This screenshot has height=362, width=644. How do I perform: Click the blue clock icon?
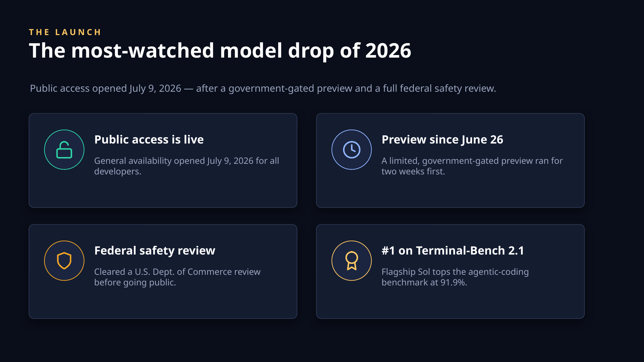(352, 150)
